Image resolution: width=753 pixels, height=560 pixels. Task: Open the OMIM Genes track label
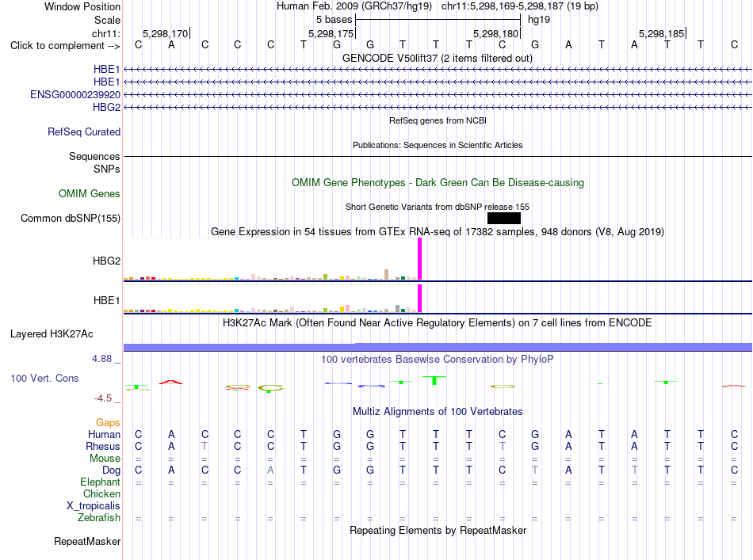(x=90, y=193)
